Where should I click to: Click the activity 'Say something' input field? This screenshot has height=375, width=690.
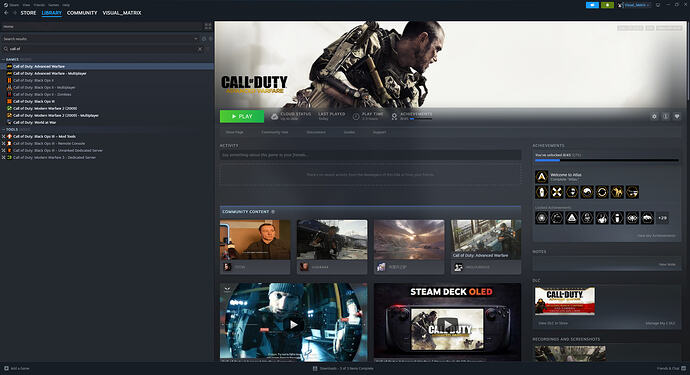(371, 155)
